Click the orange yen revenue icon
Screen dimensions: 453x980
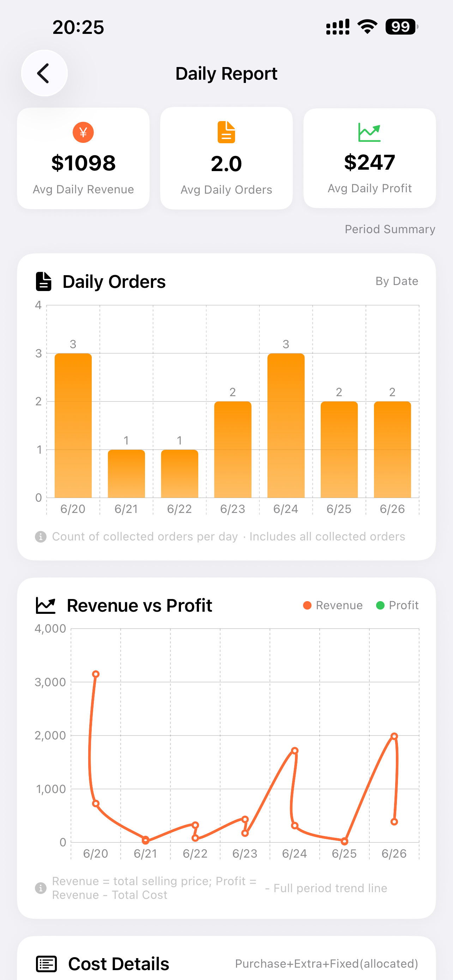(x=83, y=132)
